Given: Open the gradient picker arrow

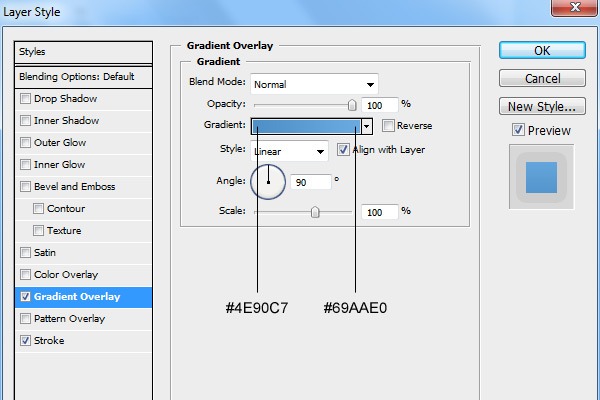Looking at the screenshot, I should click(367, 126).
